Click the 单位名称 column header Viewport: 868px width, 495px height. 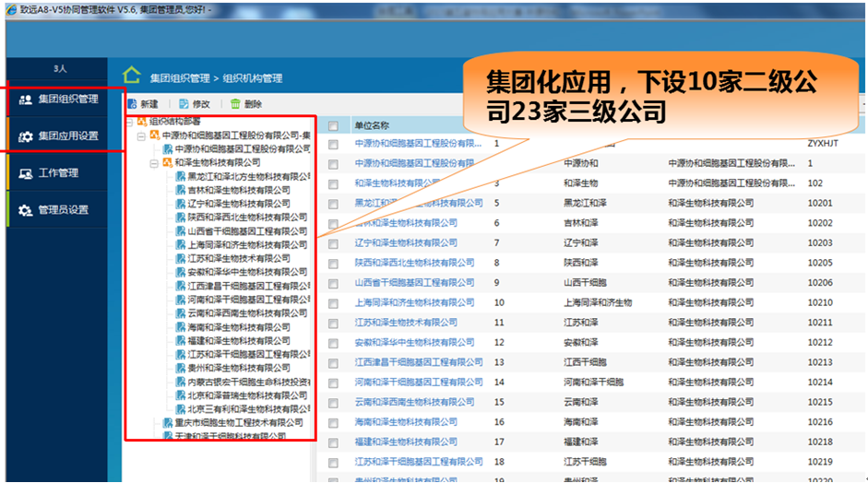click(x=372, y=126)
